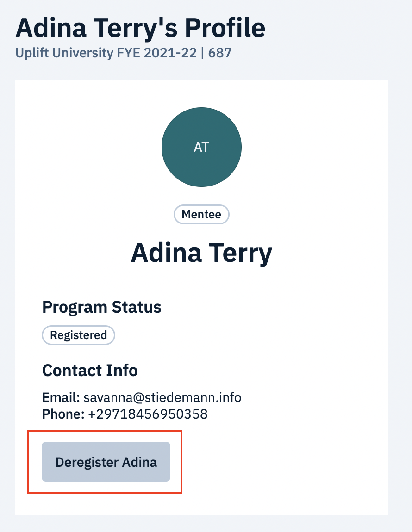
Task: Click the Contact Info heading
Action: [90, 370]
